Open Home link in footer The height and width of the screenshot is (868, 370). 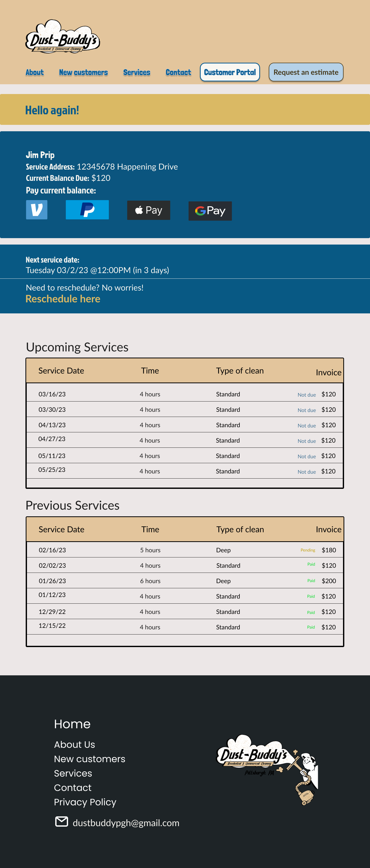pyautogui.click(x=72, y=724)
